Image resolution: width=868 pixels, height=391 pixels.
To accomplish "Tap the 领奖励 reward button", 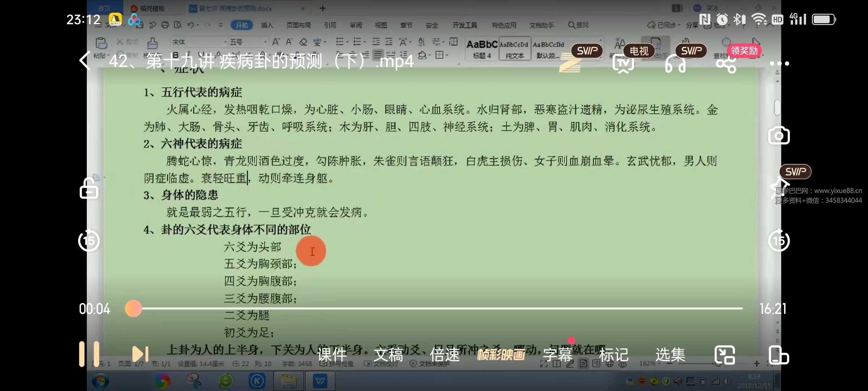I will click(x=744, y=51).
